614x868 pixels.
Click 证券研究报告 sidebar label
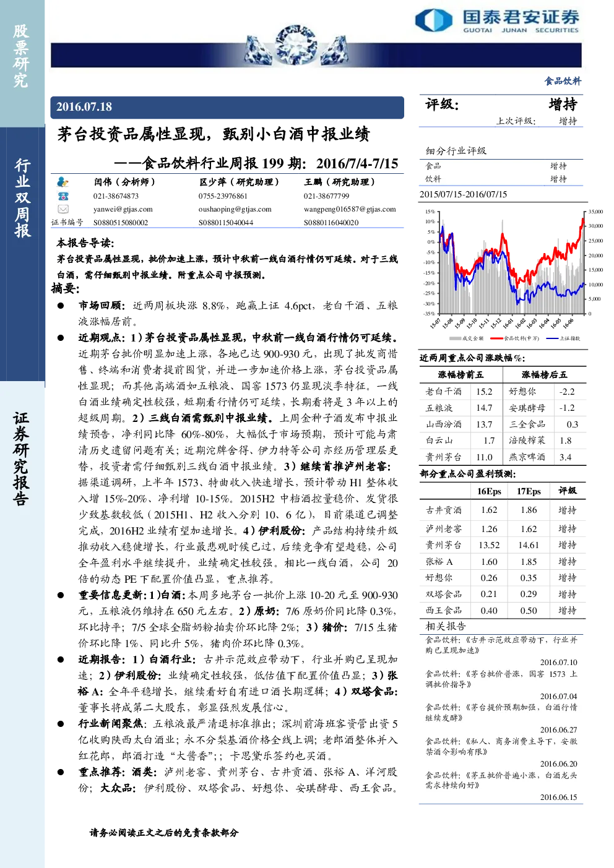click(x=22, y=458)
